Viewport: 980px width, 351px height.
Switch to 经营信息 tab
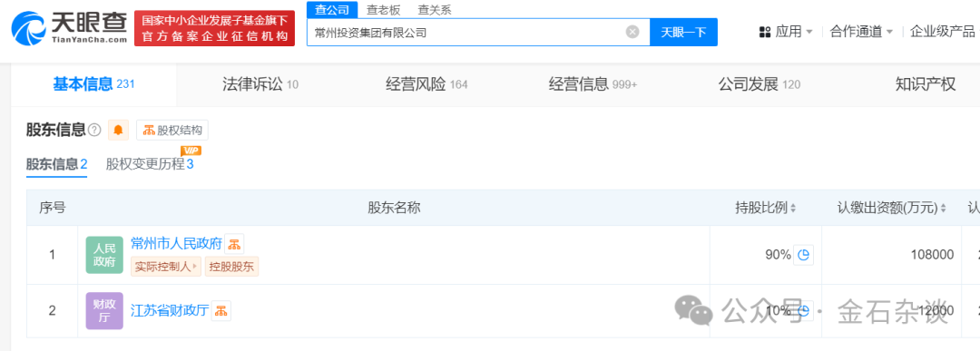[593, 84]
